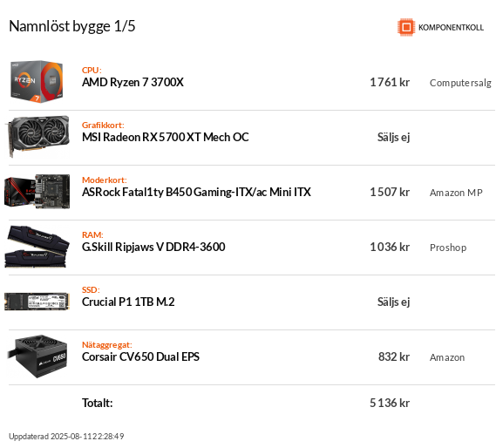This screenshot has height=448, width=503.
Task: Open the AMD Ryzen 7 3700X link
Action: pos(133,82)
